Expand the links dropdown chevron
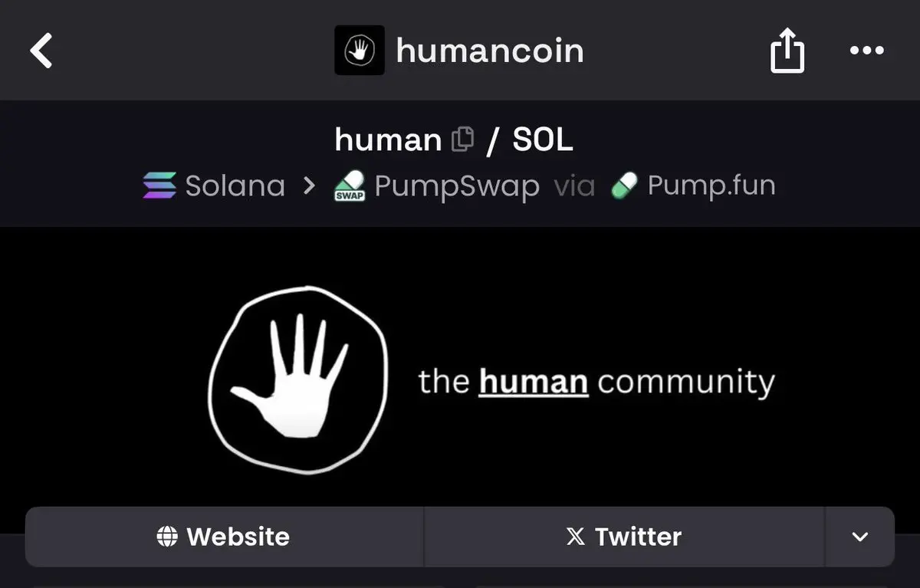The height and width of the screenshot is (588, 920). pyautogui.click(x=860, y=537)
